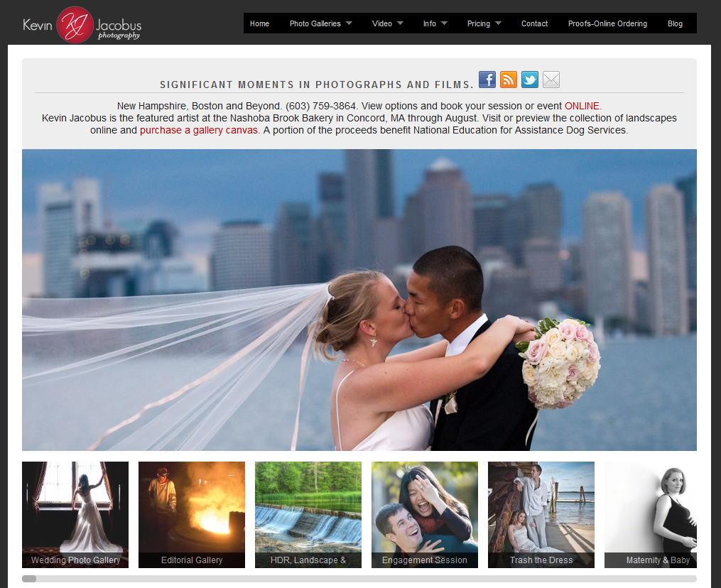This screenshot has height=588, width=721.
Task: Follow the purchase a gallery canvas link
Action: 200,130
